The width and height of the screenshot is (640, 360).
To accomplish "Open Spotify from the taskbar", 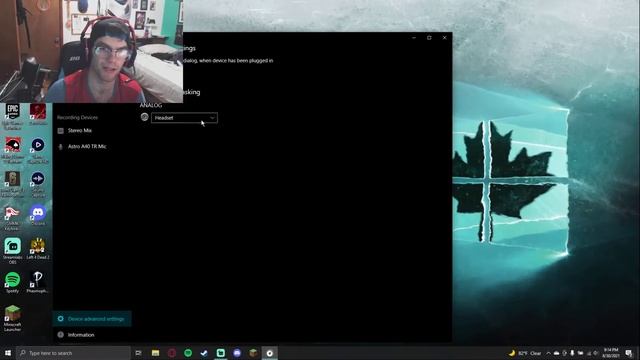I will [x=188, y=353].
